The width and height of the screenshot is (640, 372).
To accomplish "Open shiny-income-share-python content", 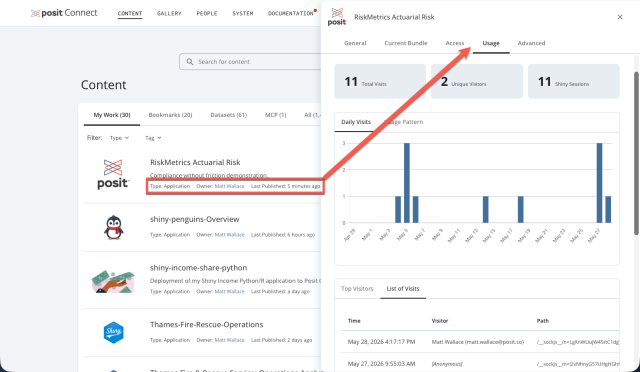I will (198, 268).
